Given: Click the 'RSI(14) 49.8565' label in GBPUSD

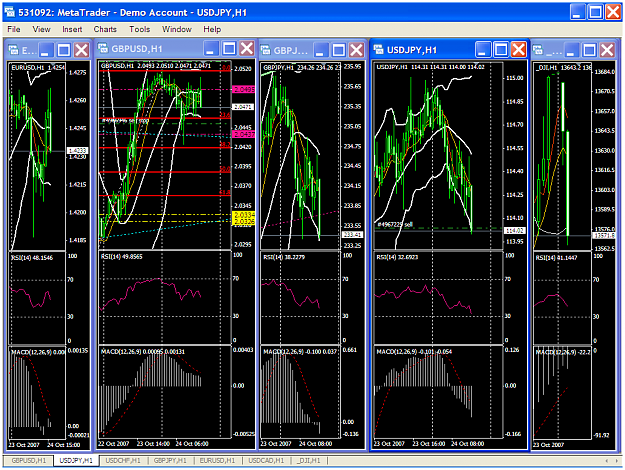Looking at the screenshot, I should coord(122,256).
